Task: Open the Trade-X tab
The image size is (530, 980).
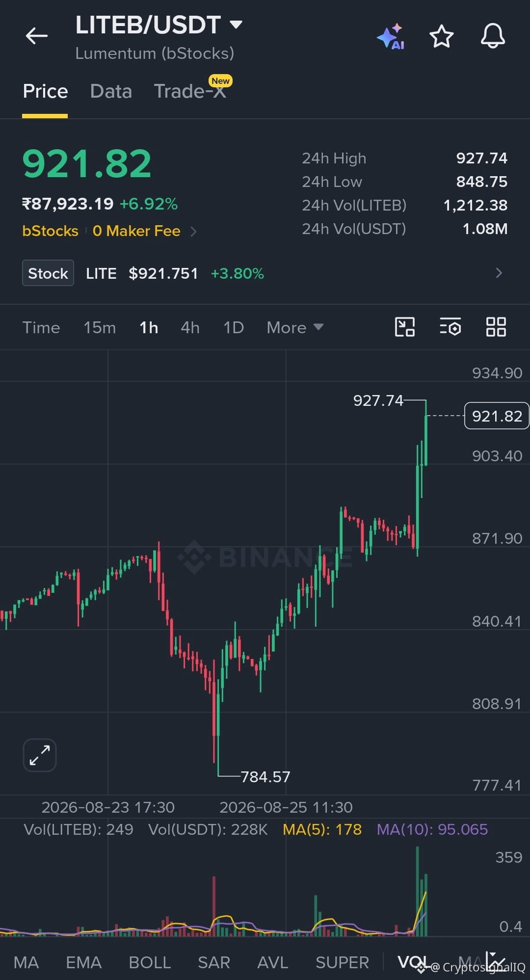Action: pos(190,91)
